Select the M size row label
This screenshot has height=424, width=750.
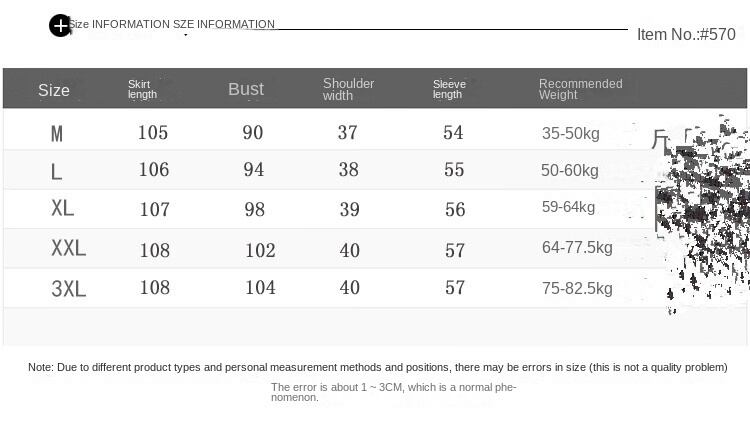tap(57, 134)
